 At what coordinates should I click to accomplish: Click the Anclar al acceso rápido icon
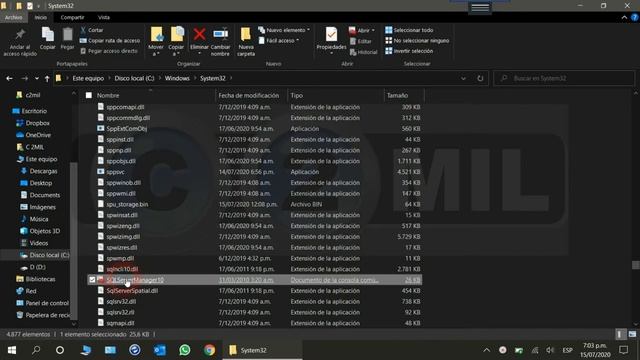tap(20, 35)
